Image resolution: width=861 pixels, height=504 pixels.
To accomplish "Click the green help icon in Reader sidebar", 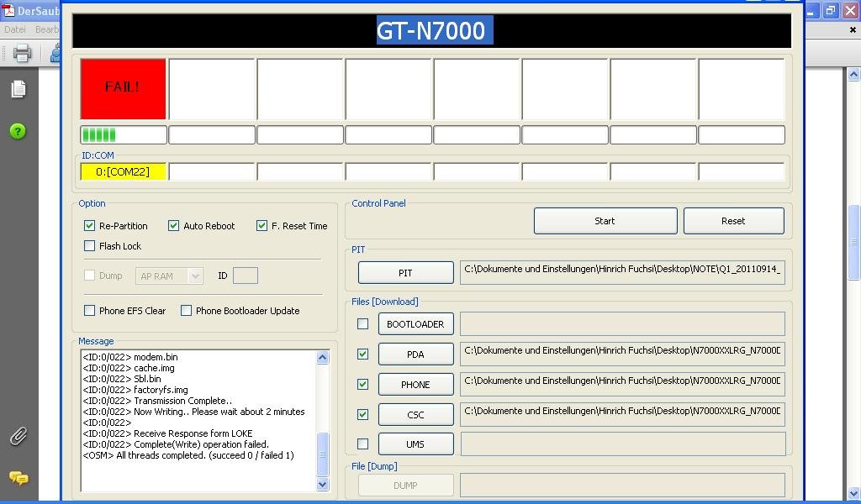I will 18,132.
